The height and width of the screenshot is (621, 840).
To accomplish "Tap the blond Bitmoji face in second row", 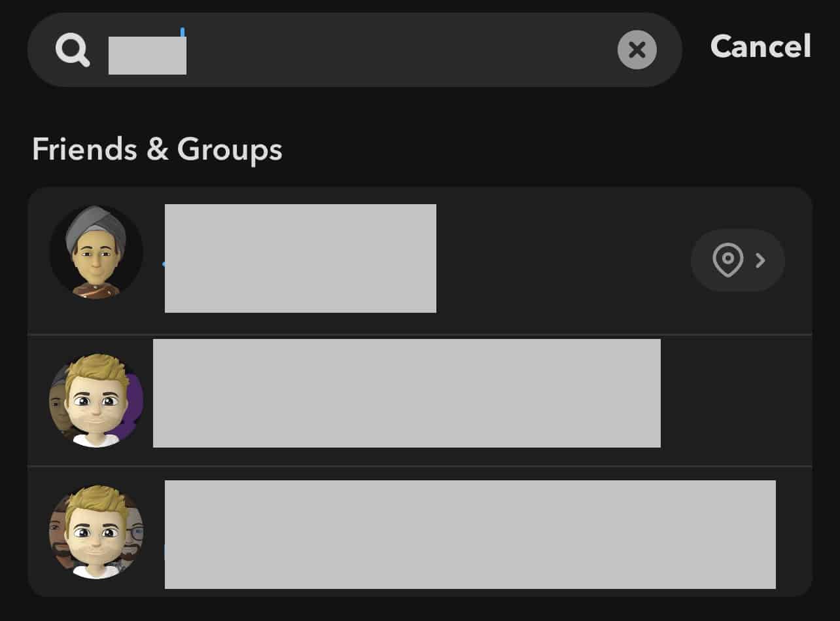I will point(97,400).
